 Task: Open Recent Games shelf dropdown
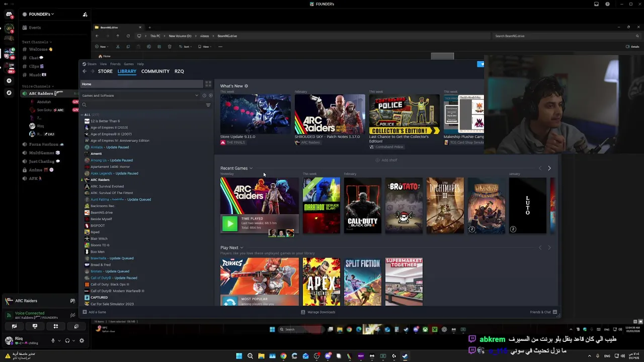251,168
